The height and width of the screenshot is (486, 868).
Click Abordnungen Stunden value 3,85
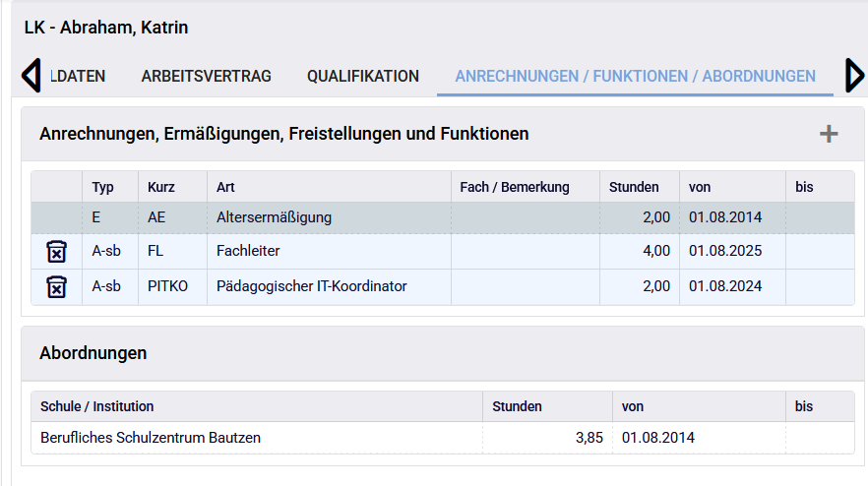click(589, 438)
